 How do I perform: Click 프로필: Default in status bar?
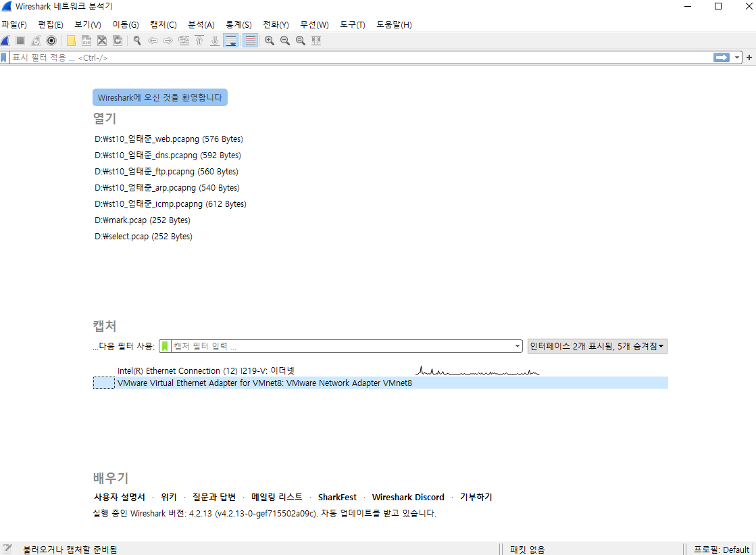[722, 549]
